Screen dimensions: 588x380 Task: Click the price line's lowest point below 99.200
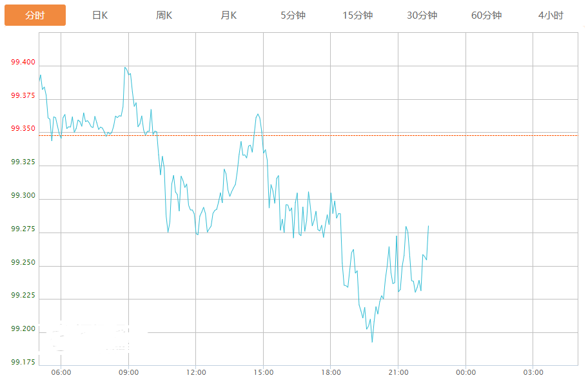click(x=372, y=341)
